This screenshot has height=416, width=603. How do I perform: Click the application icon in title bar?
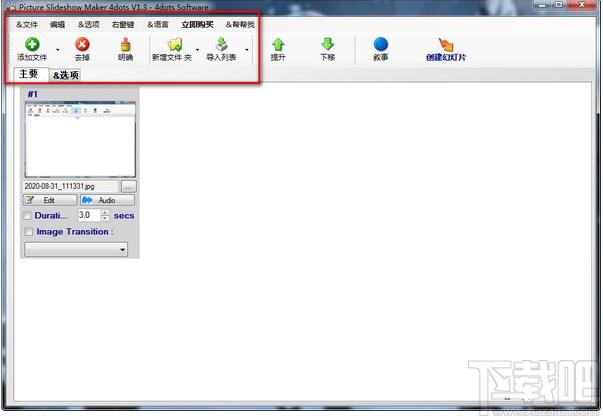(11, 7)
